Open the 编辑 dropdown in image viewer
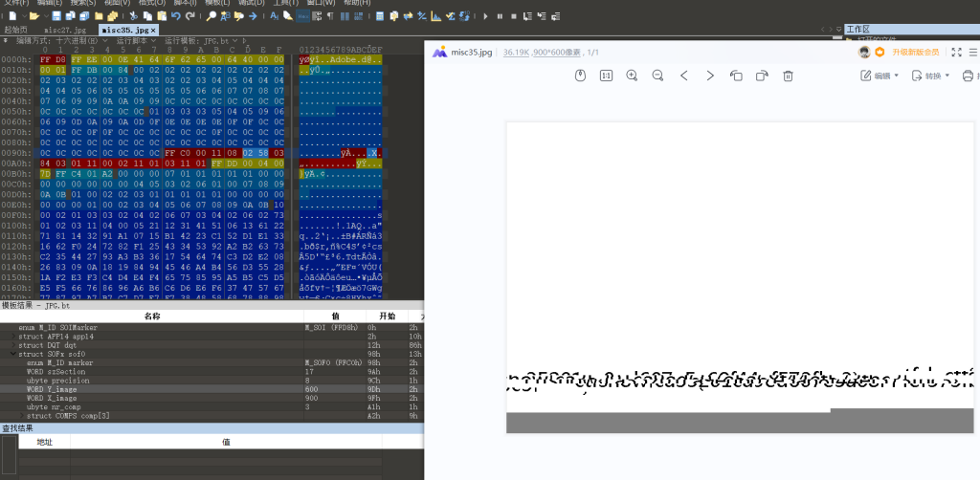 click(x=880, y=76)
